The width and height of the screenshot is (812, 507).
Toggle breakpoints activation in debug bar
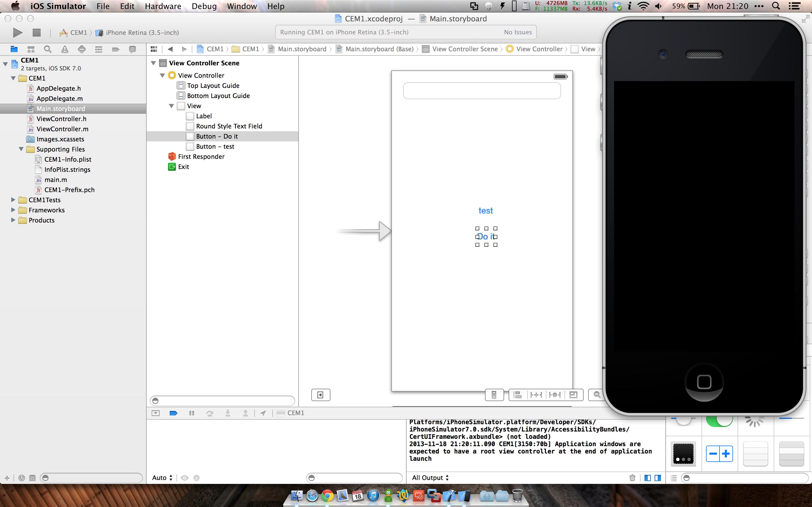pos(173,413)
